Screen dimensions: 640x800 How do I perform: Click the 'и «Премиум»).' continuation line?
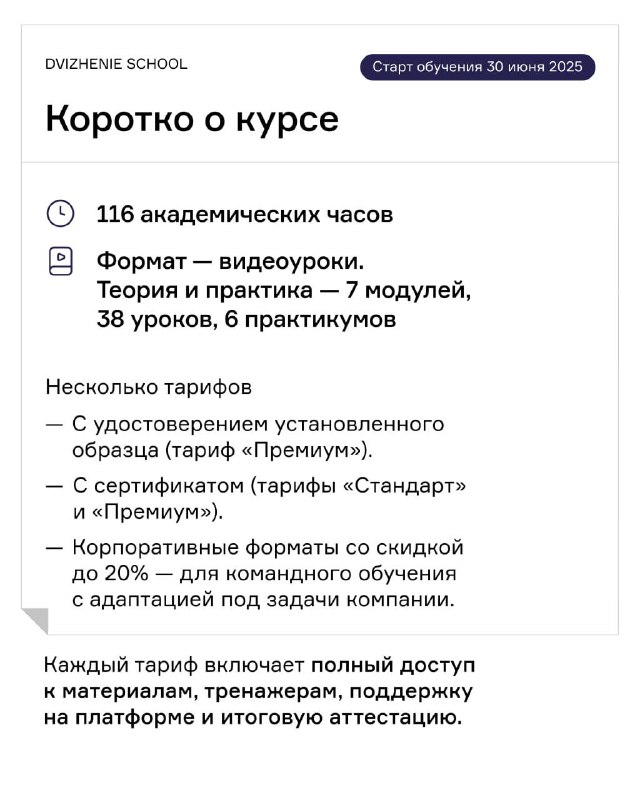pos(147,512)
